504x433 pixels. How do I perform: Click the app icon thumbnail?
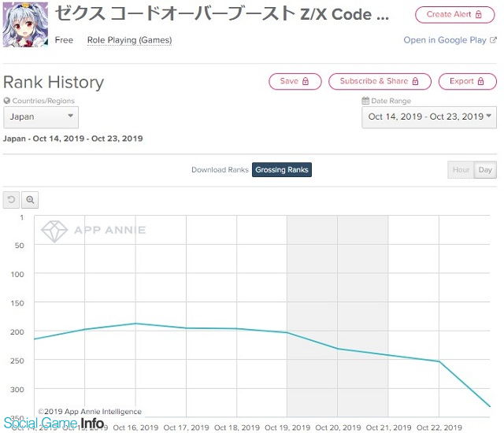tap(25, 24)
